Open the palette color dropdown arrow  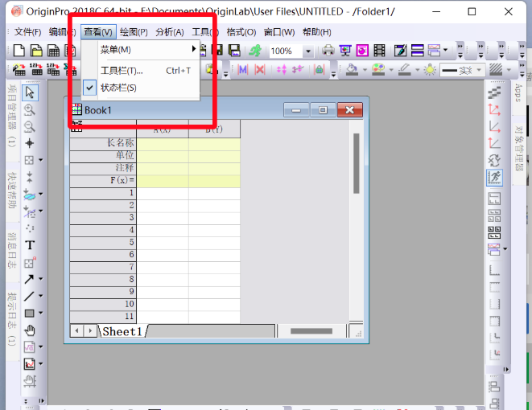391,70
